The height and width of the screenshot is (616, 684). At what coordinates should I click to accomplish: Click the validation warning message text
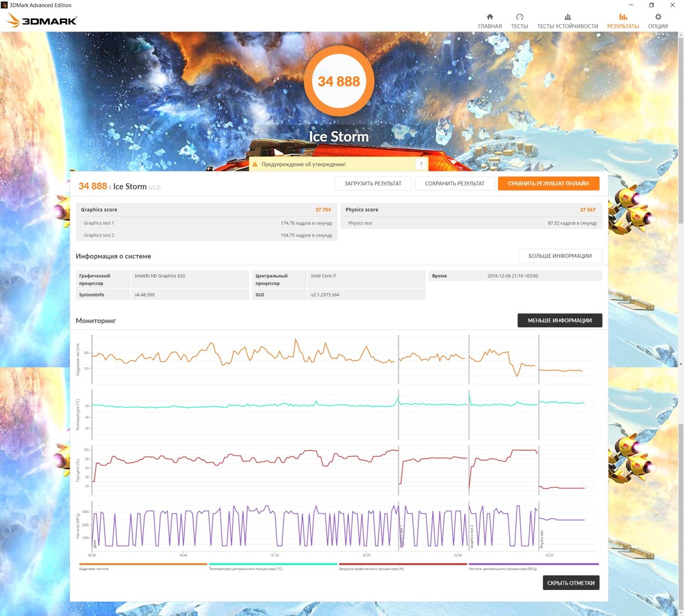coord(304,165)
